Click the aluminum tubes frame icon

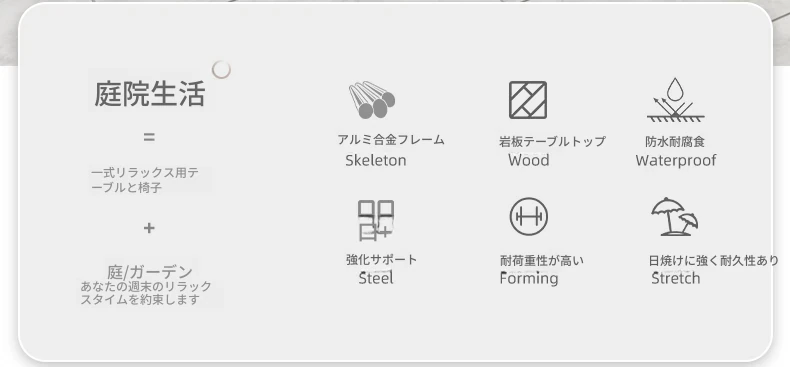pos(372,100)
